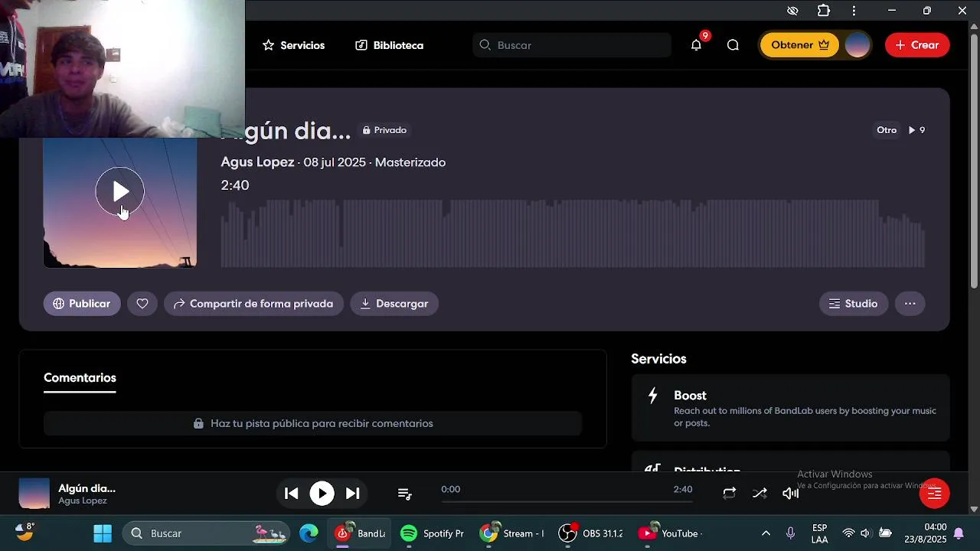This screenshot has width=980, height=551.
Task: Click Algún dia... title in player
Action: click(87, 488)
